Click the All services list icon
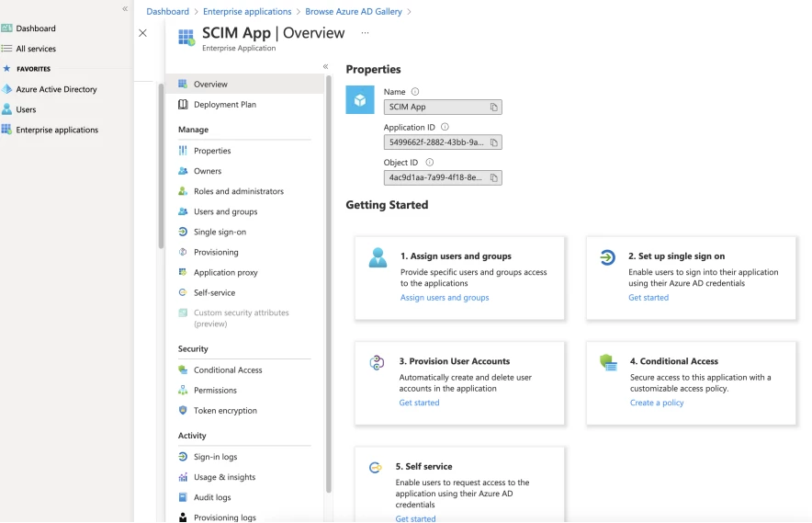Image resolution: width=812 pixels, height=523 pixels. coord(6,48)
